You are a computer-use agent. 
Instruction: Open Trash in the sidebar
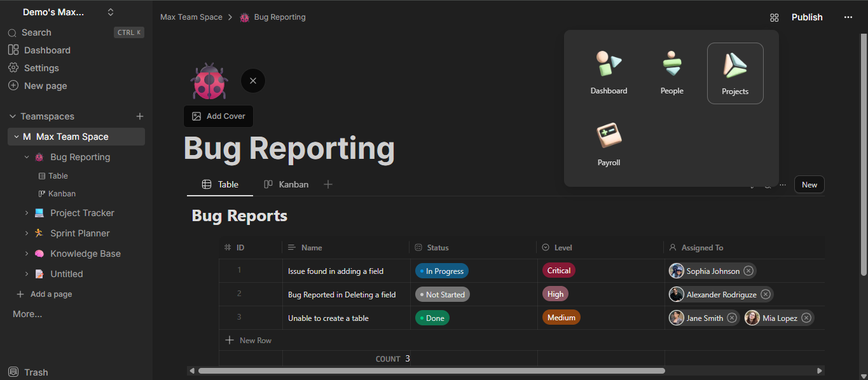(x=36, y=372)
